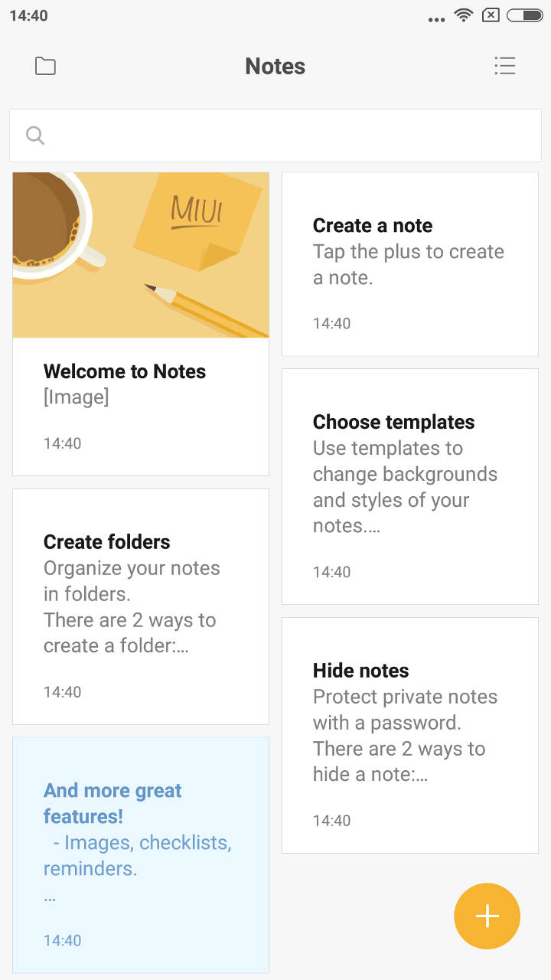This screenshot has height=980, width=551.
Task: Tap the 14:40 status bar clock
Action: 29,15
